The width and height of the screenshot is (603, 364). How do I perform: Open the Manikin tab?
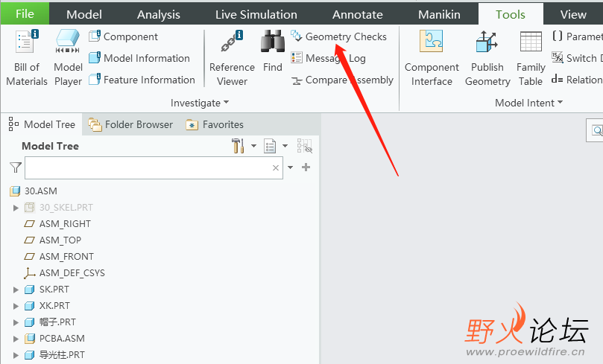(x=439, y=14)
